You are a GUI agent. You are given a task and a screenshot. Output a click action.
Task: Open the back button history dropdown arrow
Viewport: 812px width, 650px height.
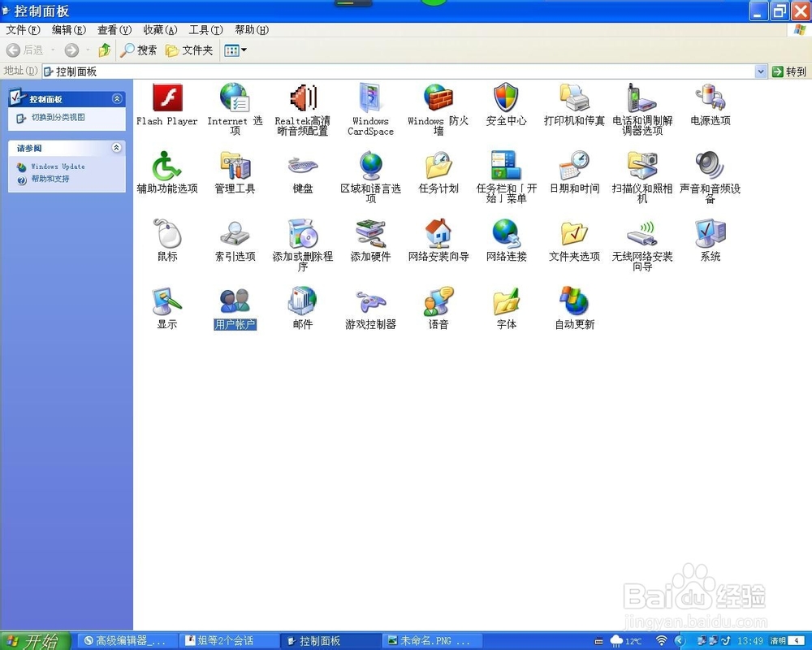coord(53,50)
